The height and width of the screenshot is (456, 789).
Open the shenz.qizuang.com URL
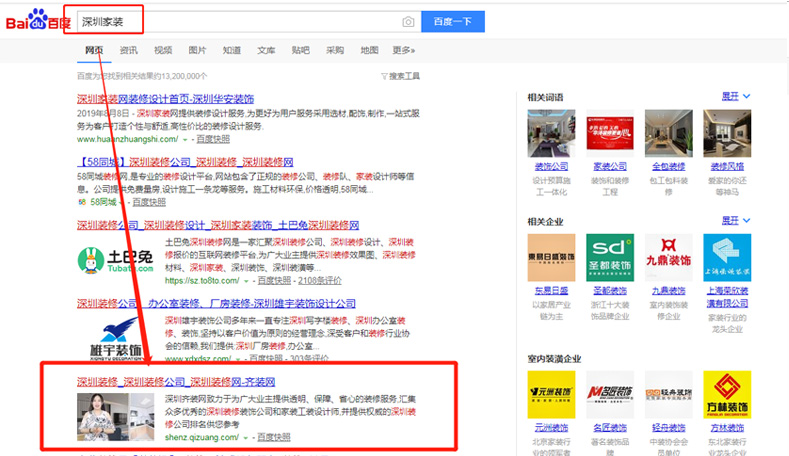point(202,437)
